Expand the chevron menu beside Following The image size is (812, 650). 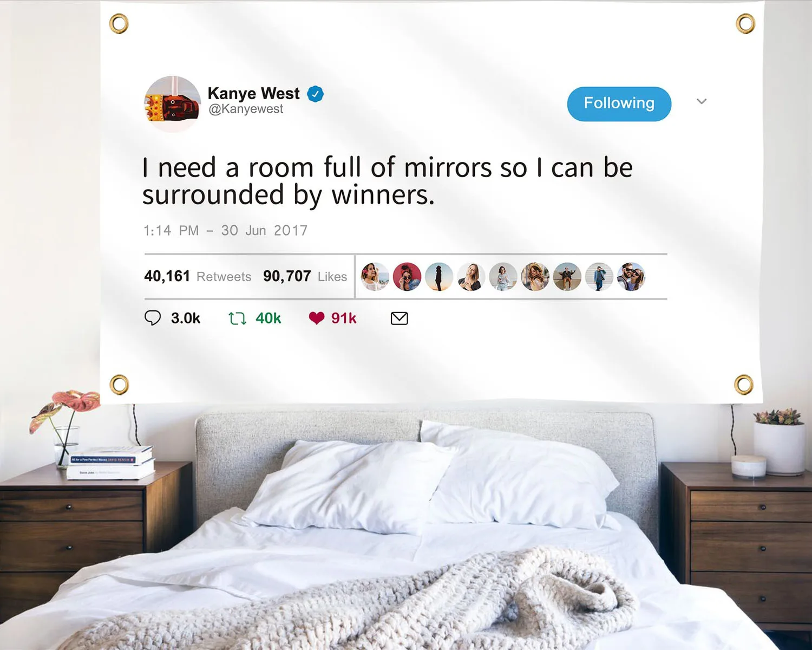tap(702, 101)
